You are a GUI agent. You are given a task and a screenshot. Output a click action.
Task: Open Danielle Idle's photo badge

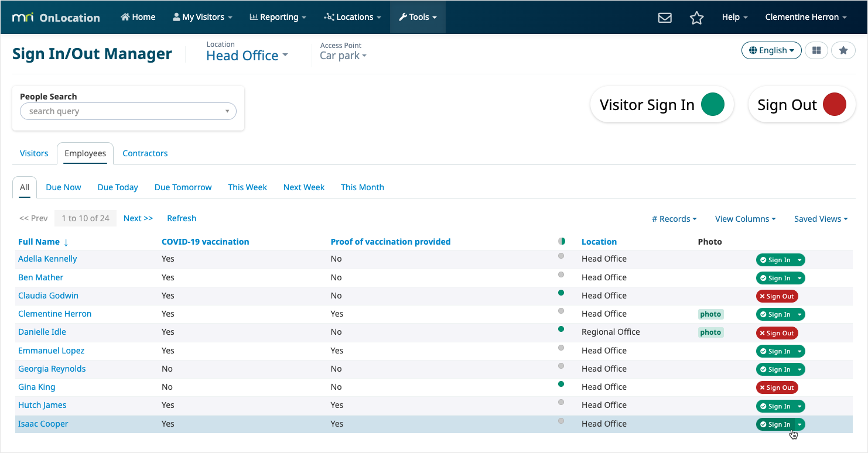(710, 332)
